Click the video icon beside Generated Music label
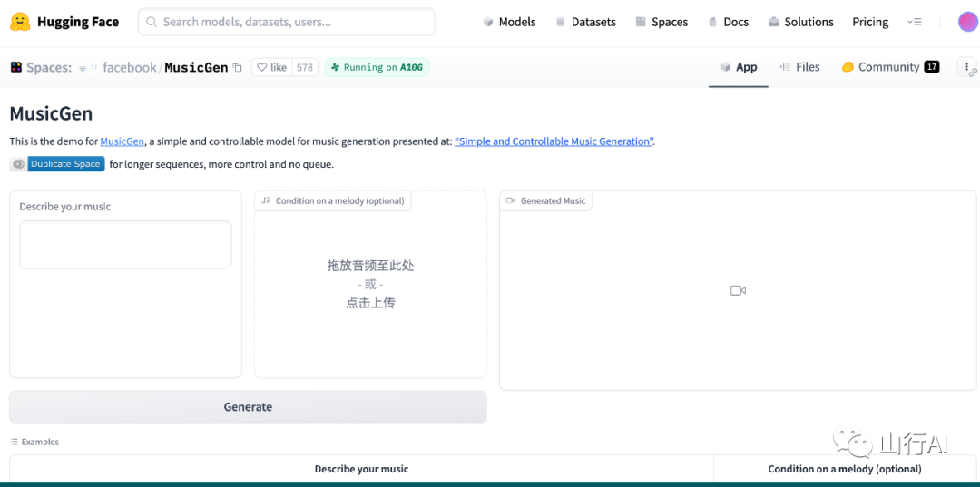The height and width of the screenshot is (487, 980). point(511,201)
